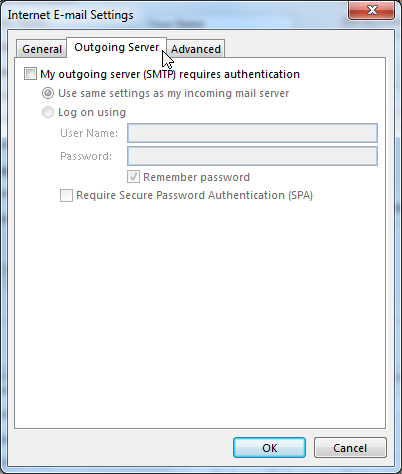
Task: Click inside the User Name field
Action: [x=252, y=133]
